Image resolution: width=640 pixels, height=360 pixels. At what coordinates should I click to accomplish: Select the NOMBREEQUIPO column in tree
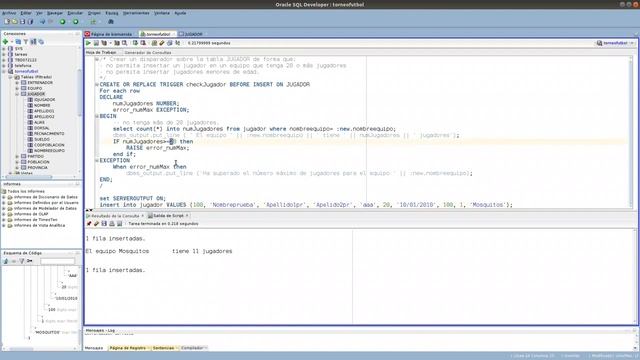(x=49, y=151)
